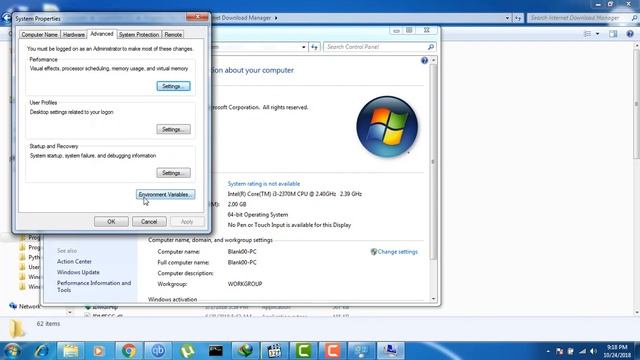Open Performance Settings button
The width and height of the screenshot is (640, 360).
coord(173,86)
